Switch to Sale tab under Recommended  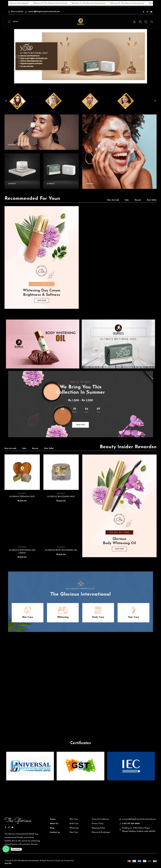coord(127,200)
